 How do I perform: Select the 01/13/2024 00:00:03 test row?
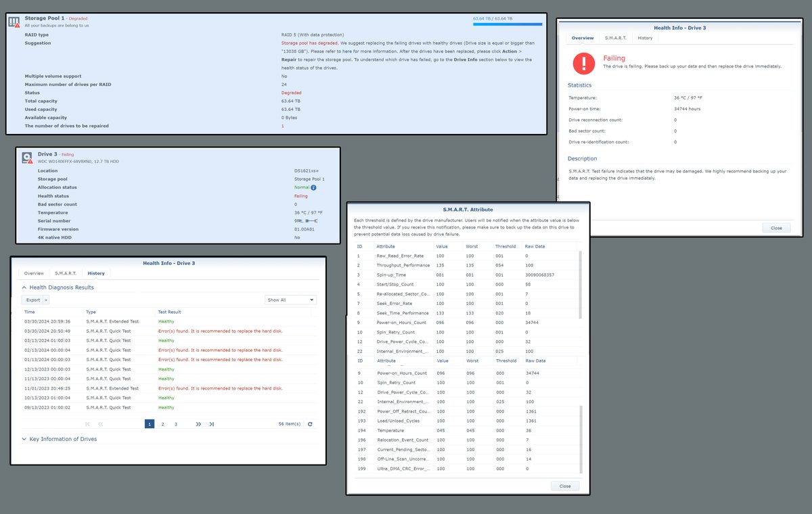(168, 360)
